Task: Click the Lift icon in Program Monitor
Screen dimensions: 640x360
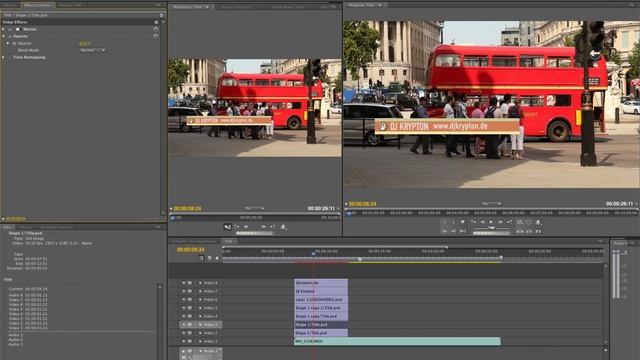Action: (520, 231)
